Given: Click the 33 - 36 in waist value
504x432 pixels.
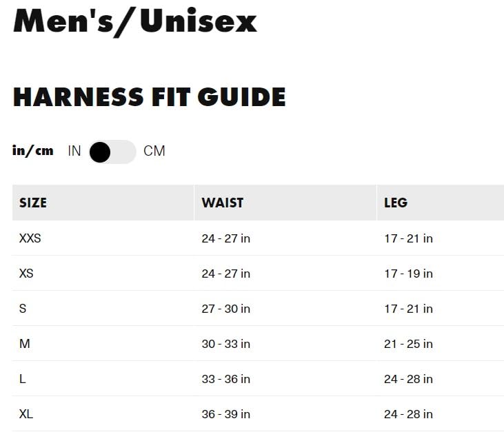Looking at the screenshot, I should pos(225,379).
